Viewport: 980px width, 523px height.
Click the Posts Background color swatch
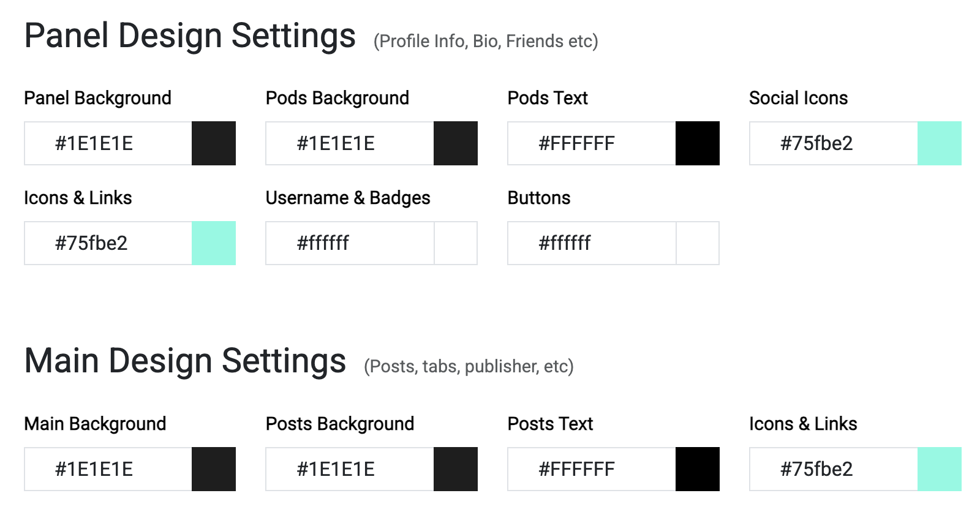(456, 469)
